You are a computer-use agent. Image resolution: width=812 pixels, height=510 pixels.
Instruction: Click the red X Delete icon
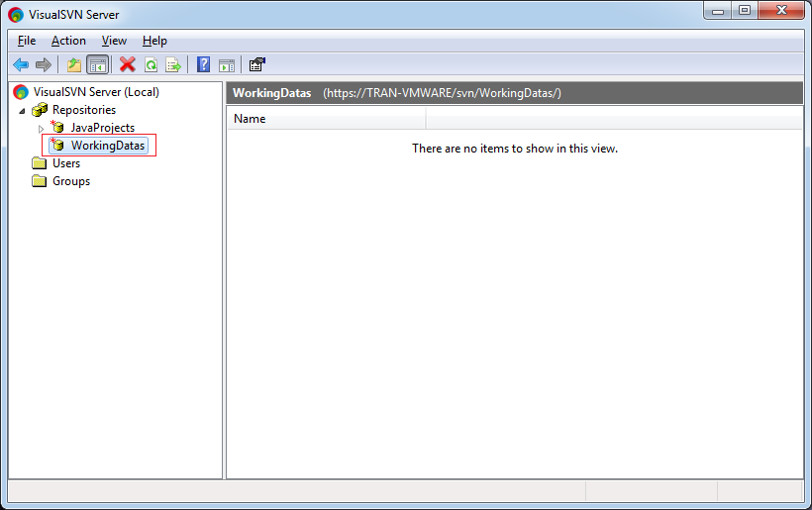(x=128, y=64)
